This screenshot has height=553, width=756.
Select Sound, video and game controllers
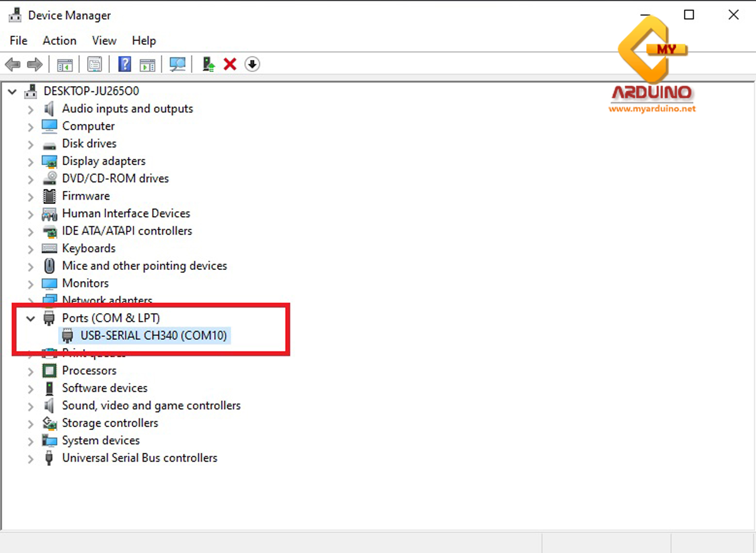pos(151,405)
